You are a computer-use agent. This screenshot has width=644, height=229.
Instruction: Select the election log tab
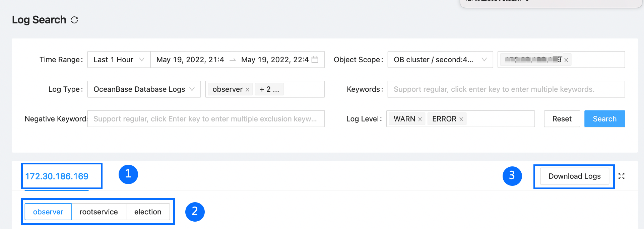148,212
